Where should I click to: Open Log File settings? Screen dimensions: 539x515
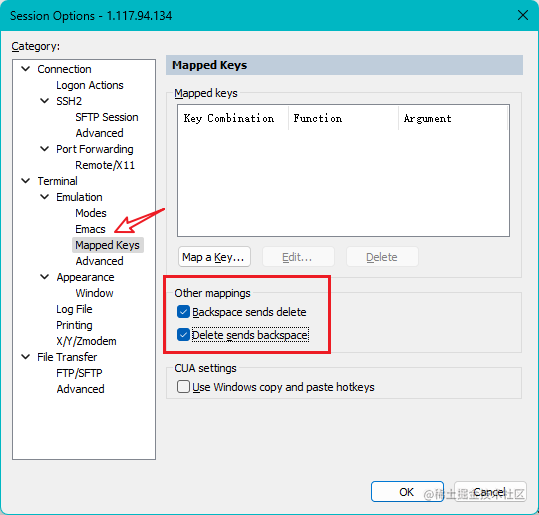tap(74, 309)
